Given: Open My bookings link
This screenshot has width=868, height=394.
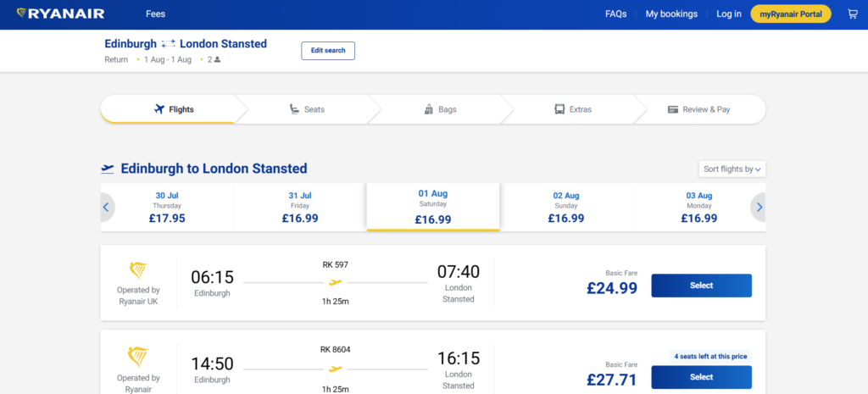Looking at the screenshot, I should point(671,14).
